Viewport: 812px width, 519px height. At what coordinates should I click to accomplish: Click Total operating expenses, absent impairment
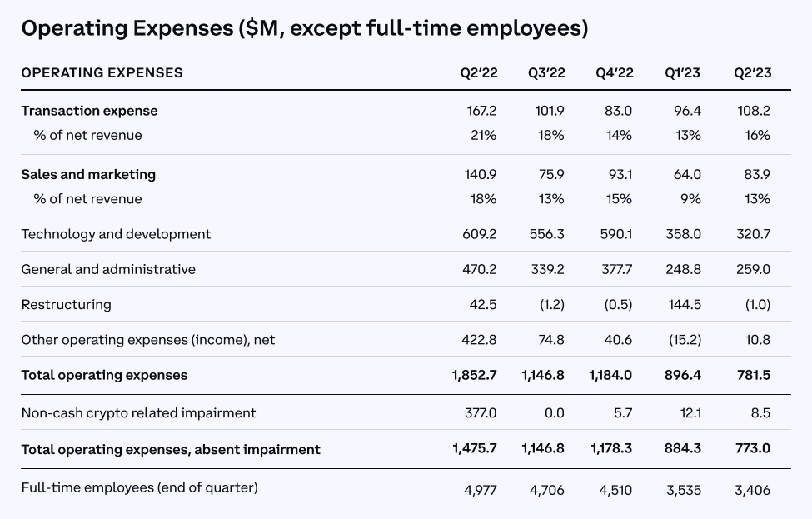[x=171, y=449]
